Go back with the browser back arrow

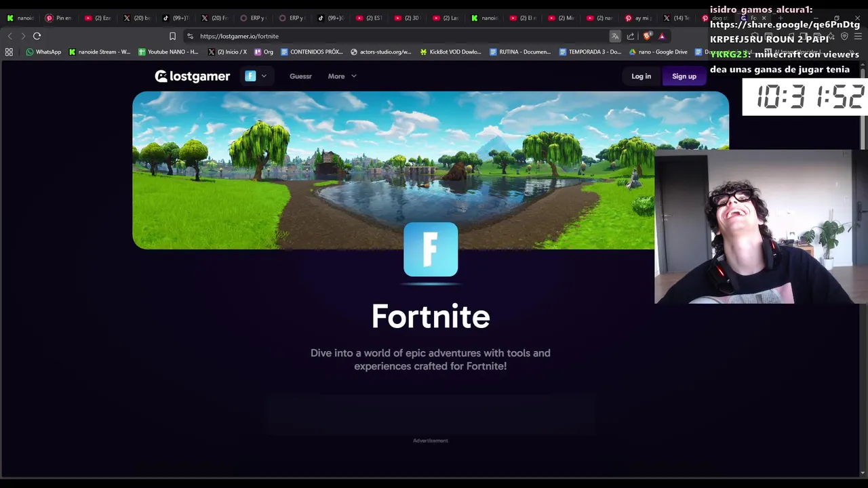[10, 36]
